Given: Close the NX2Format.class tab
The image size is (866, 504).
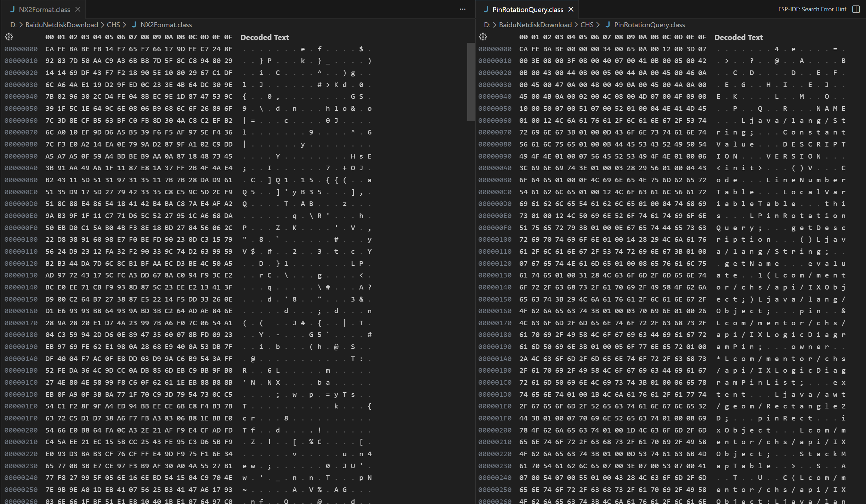Looking at the screenshot, I should tap(78, 10).
